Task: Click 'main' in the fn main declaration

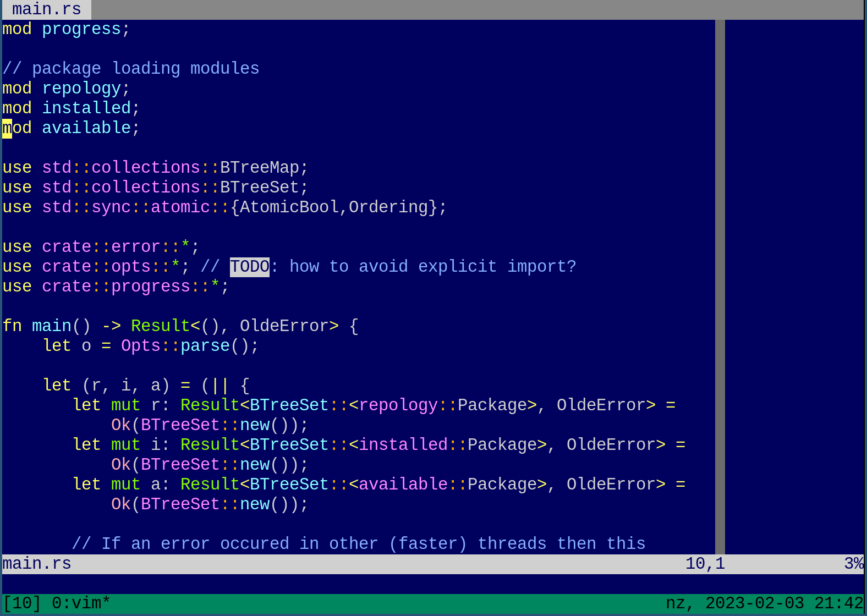Action: pos(52,326)
